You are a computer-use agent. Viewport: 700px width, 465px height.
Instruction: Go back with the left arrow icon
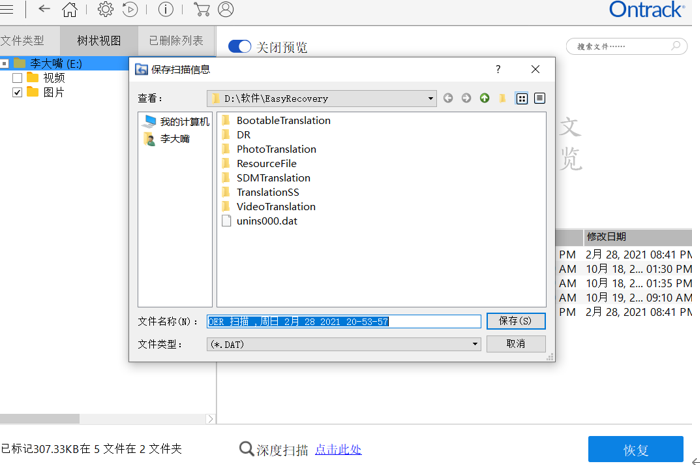pyautogui.click(x=44, y=8)
